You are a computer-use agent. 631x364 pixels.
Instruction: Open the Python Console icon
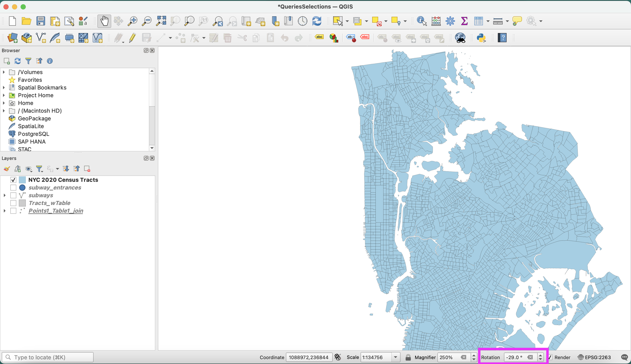pos(481,38)
